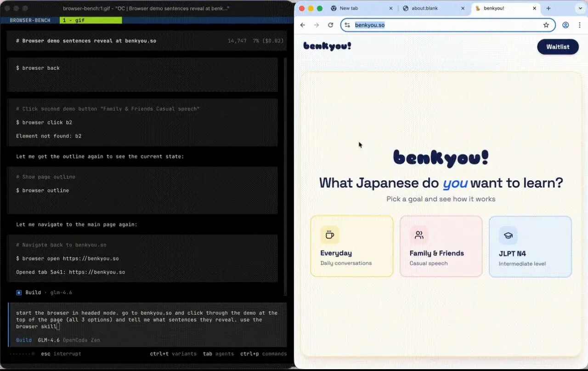This screenshot has height=371, width=588.
Task: Open site info icon in address bar
Action: coord(347,25)
